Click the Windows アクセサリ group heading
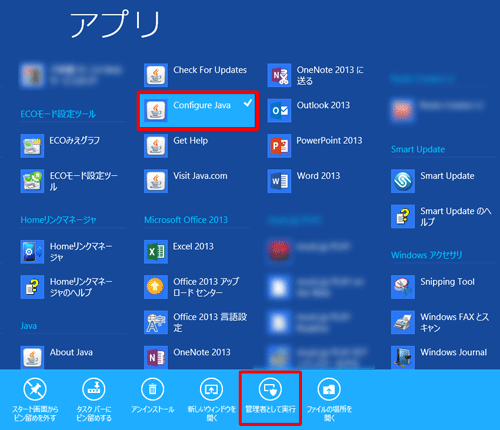Viewport: 500px width, 430px height. (427, 255)
